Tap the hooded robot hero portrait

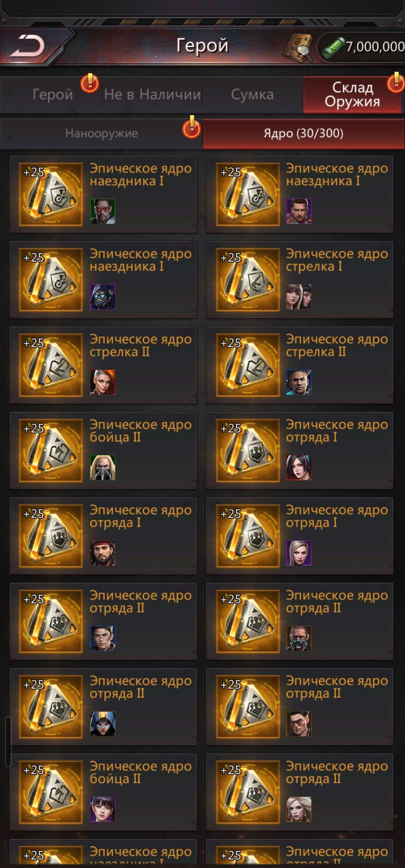pyautogui.click(x=103, y=297)
